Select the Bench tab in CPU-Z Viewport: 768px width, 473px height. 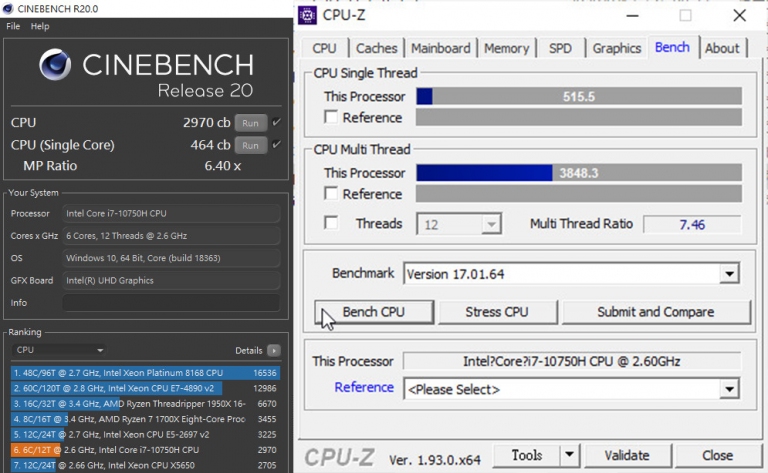[672, 47]
